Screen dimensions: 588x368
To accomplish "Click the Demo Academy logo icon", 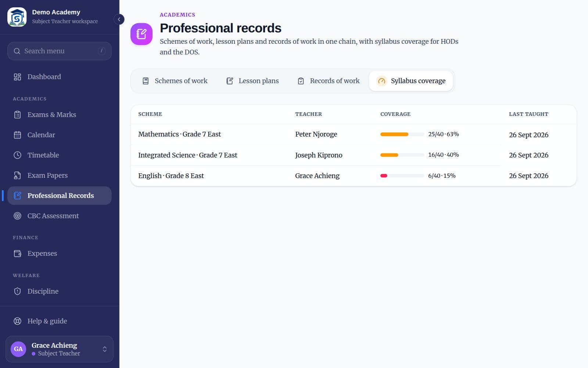I will (x=17, y=17).
